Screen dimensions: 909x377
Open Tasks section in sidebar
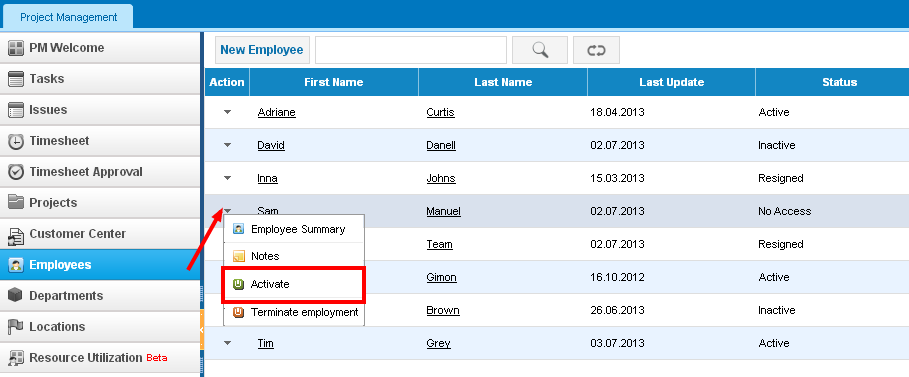(x=100, y=79)
